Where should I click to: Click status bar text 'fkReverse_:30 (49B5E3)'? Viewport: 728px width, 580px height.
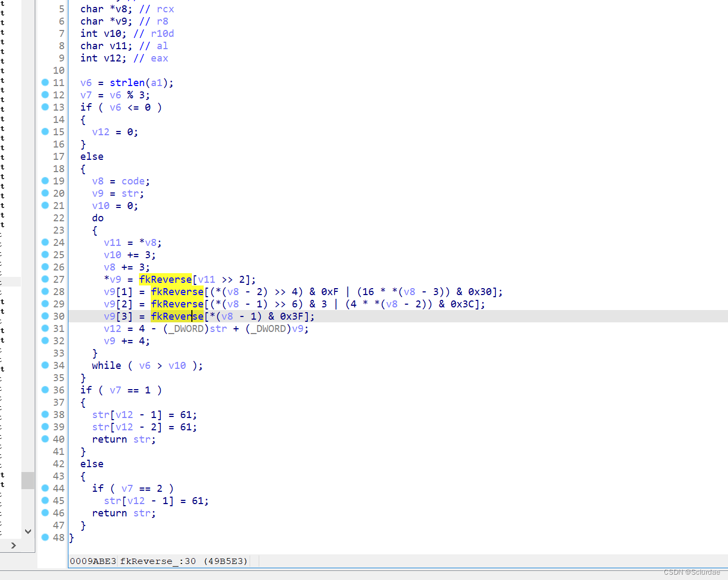coord(184,561)
